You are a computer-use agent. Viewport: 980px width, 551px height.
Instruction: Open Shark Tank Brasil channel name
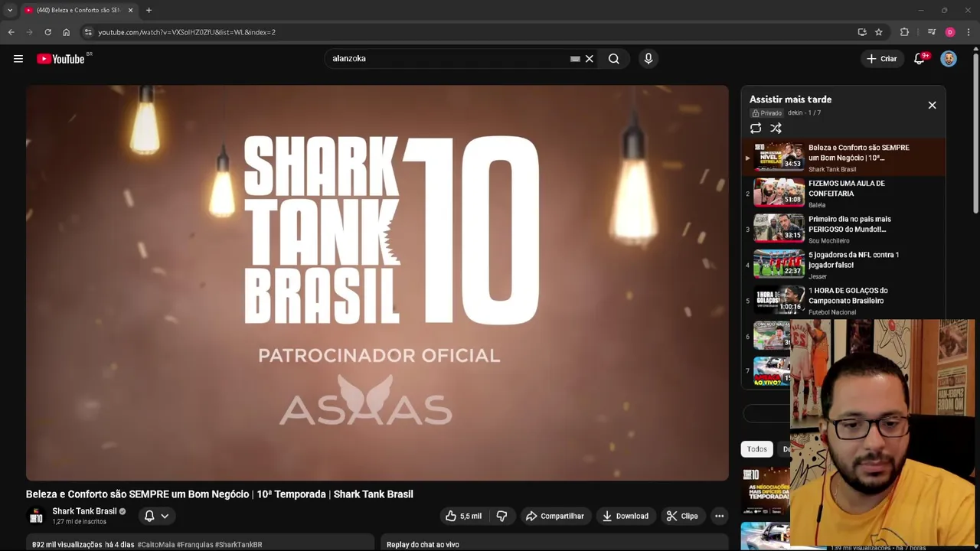[x=84, y=511]
